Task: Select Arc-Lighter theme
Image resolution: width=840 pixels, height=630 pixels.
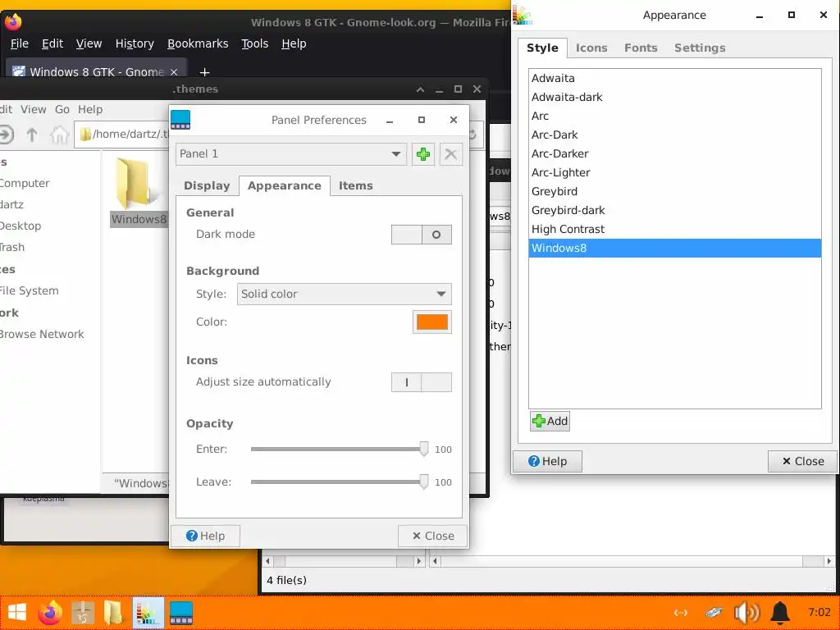Action: [675, 173]
